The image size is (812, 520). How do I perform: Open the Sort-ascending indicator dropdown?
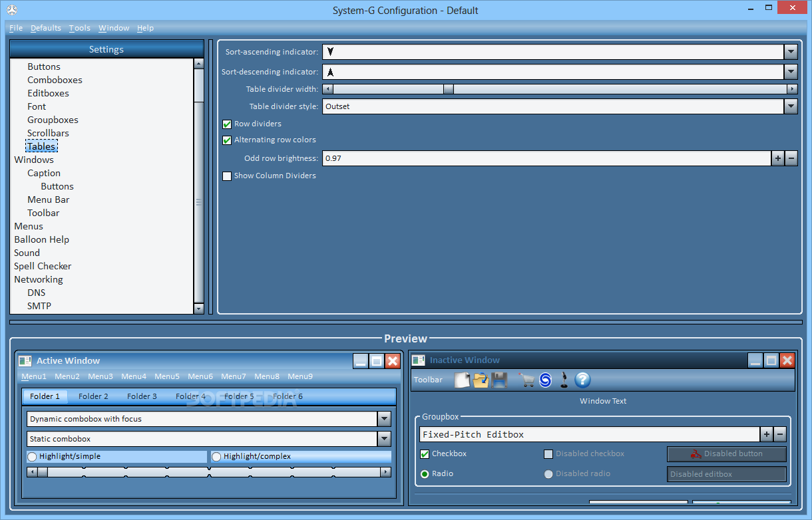[791, 52]
